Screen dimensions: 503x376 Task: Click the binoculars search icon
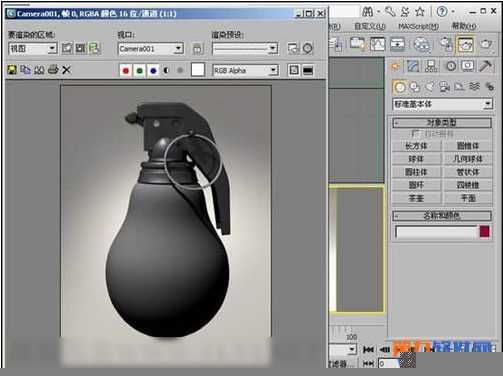(368, 12)
